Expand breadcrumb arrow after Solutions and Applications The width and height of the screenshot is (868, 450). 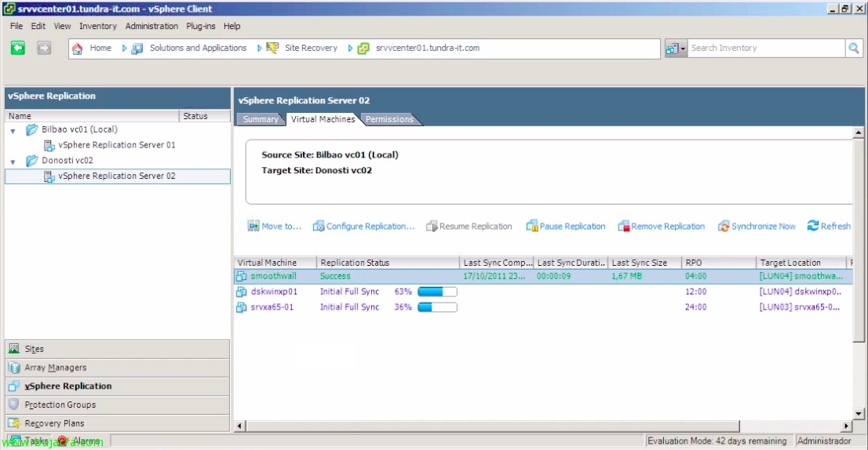[x=259, y=49]
